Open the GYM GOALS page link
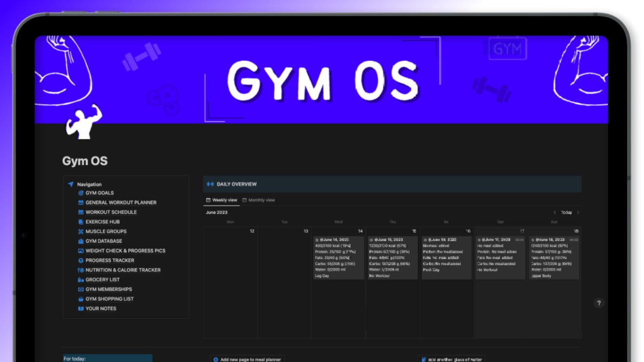 pyautogui.click(x=99, y=193)
